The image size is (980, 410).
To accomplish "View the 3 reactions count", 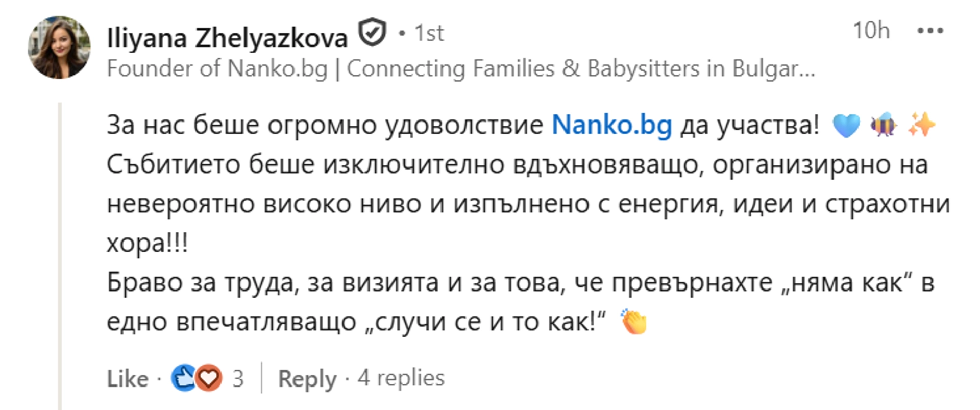I will tap(238, 379).
